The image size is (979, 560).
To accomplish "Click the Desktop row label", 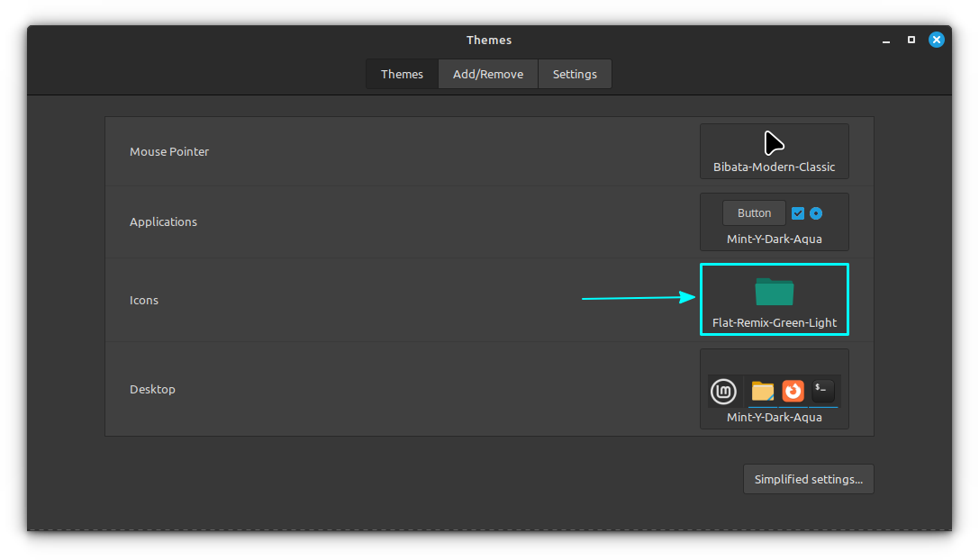I will (152, 390).
